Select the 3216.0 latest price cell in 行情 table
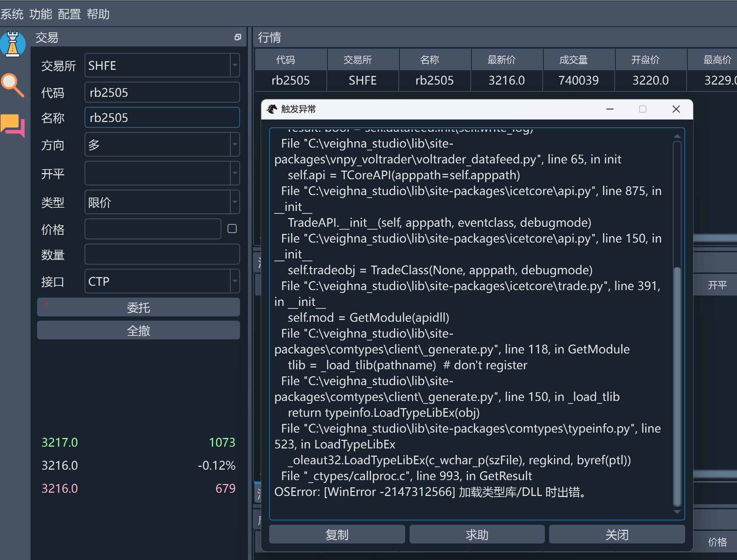 (507, 80)
